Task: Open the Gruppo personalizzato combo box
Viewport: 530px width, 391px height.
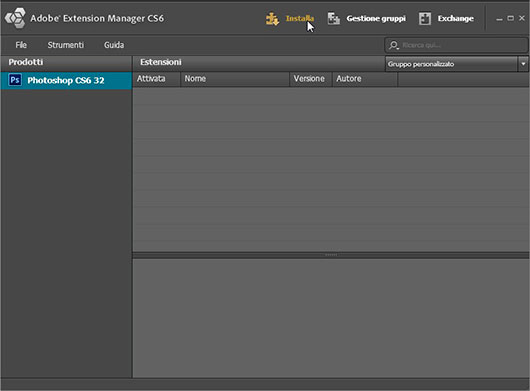Action: (x=456, y=64)
